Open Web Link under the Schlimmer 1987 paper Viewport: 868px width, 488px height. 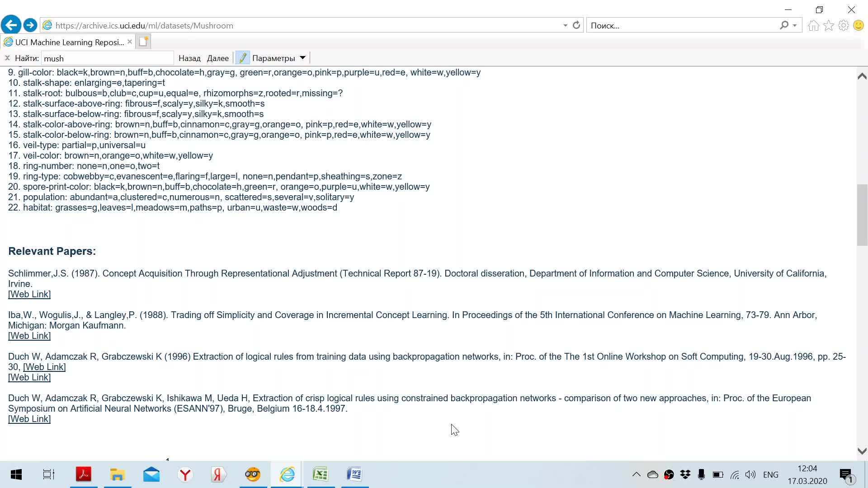click(29, 294)
